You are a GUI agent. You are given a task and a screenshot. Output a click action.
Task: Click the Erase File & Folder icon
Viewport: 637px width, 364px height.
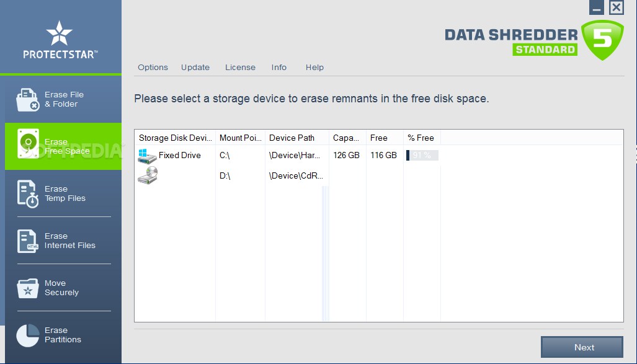28,100
